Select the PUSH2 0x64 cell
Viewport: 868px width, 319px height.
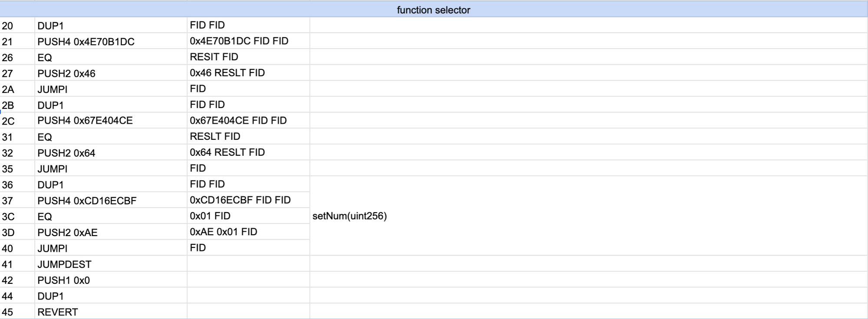coord(111,152)
